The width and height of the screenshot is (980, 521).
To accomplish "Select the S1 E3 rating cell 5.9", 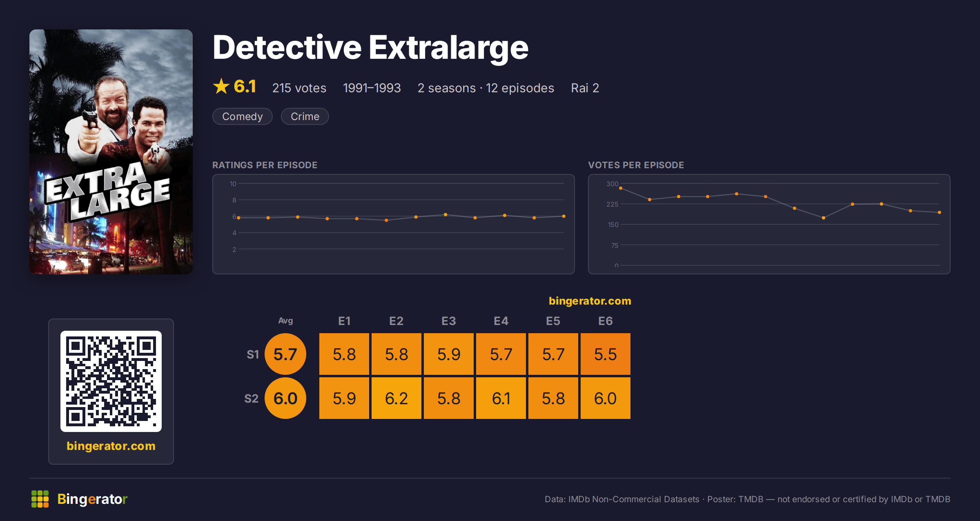I will 449,354.
